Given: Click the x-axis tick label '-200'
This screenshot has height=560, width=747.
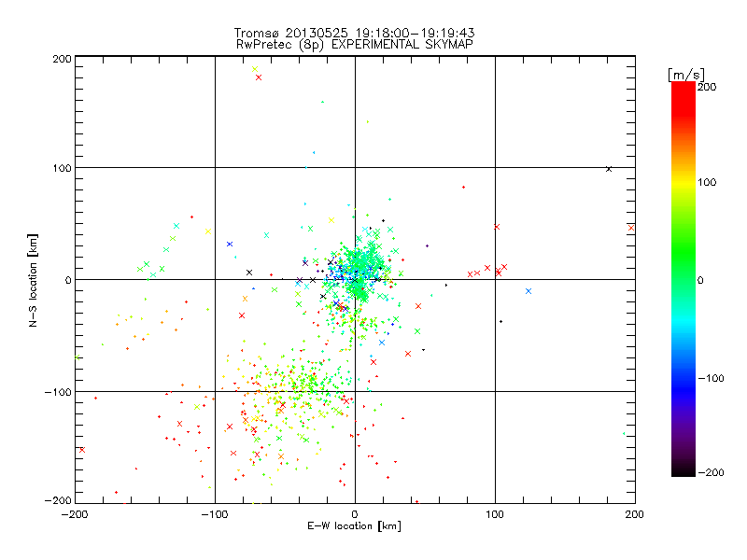Looking at the screenshot, I should coord(76,514).
